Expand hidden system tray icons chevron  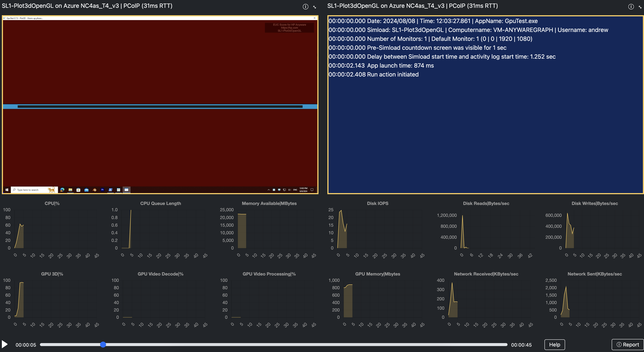(x=269, y=190)
